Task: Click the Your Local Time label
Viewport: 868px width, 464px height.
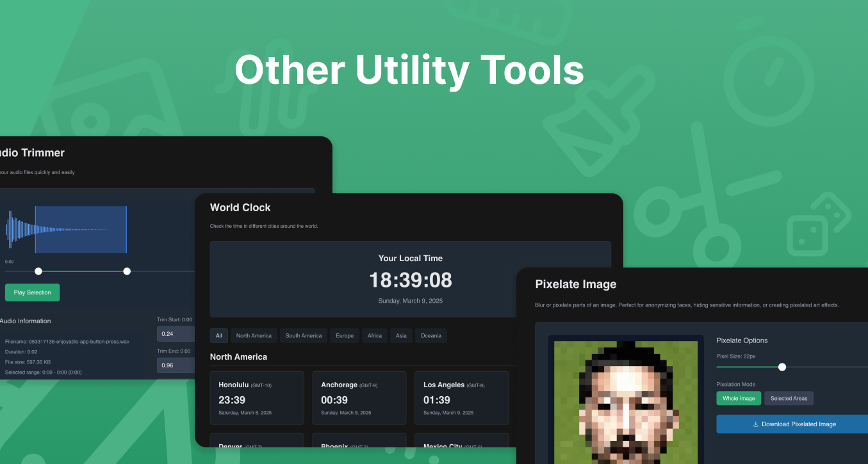Action: (411, 259)
